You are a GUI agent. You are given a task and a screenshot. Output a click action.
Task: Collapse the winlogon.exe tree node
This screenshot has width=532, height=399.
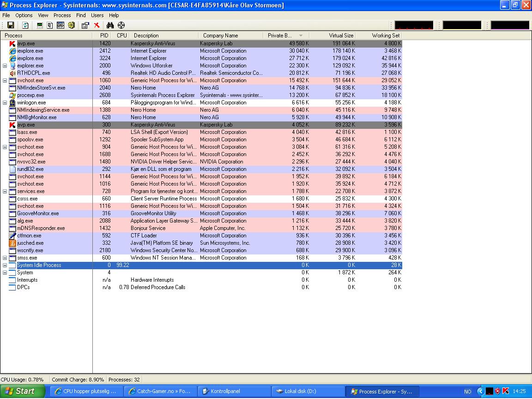[5, 103]
